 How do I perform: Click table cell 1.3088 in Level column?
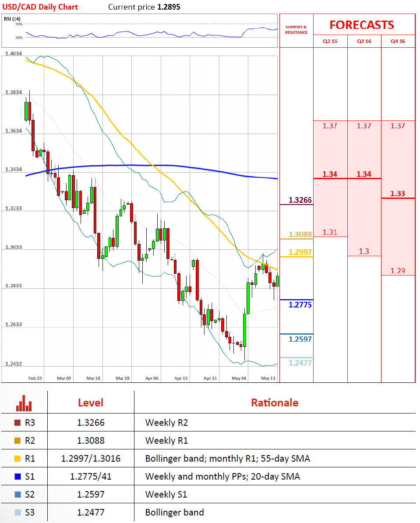(x=91, y=441)
